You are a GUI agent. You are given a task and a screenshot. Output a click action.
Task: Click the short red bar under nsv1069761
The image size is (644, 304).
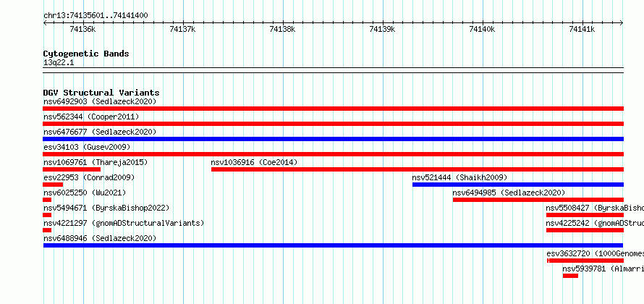(72, 169)
